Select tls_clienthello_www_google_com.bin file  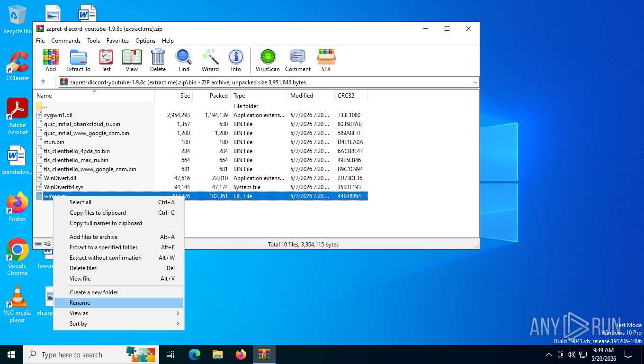[x=90, y=169]
